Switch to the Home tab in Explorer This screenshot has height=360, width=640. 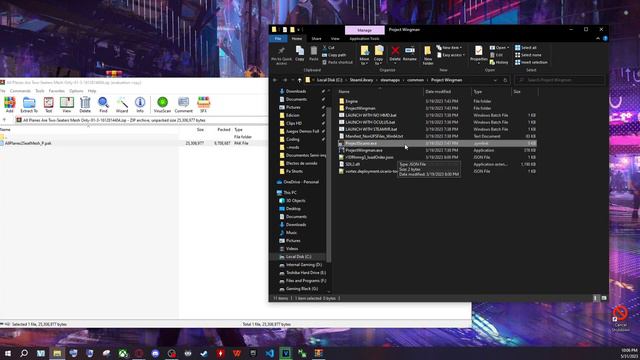(x=297, y=38)
